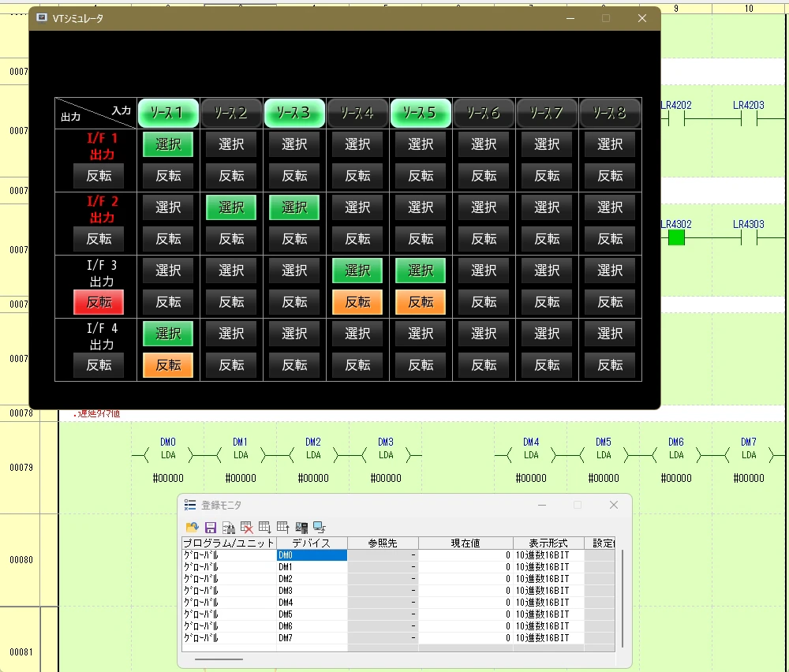Click green 選択 for I/F 3 under ソース4

357,271
